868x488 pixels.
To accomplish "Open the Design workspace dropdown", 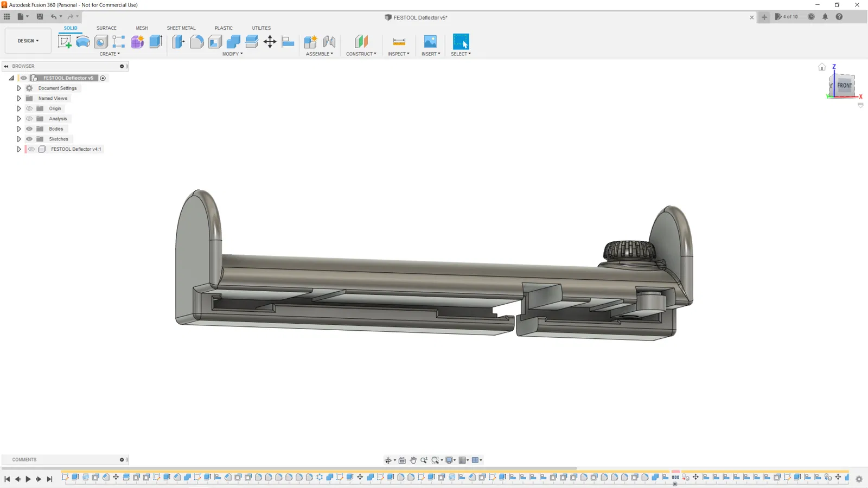I will (28, 41).
